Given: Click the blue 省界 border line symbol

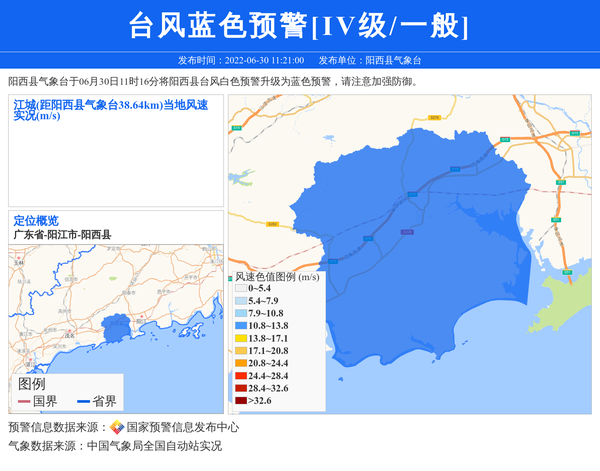Looking at the screenshot, I should [x=84, y=402].
